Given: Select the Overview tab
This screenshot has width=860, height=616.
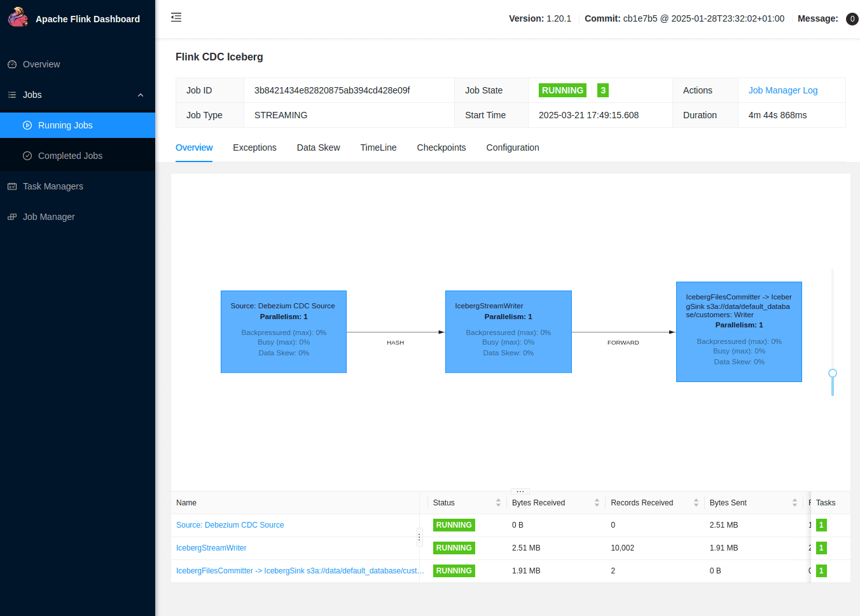Looking at the screenshot, I should (x=194, y=147).
